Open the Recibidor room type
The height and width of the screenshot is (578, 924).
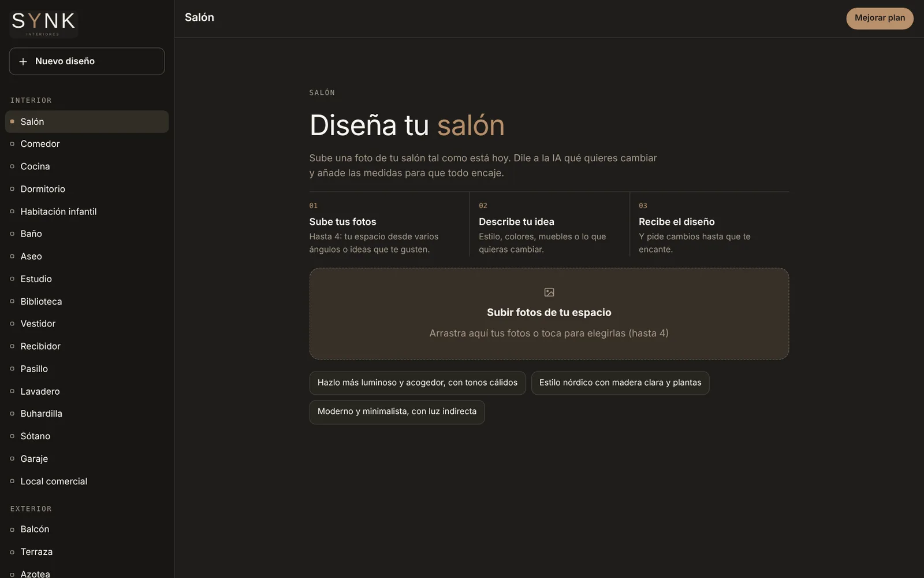point(87,346)
